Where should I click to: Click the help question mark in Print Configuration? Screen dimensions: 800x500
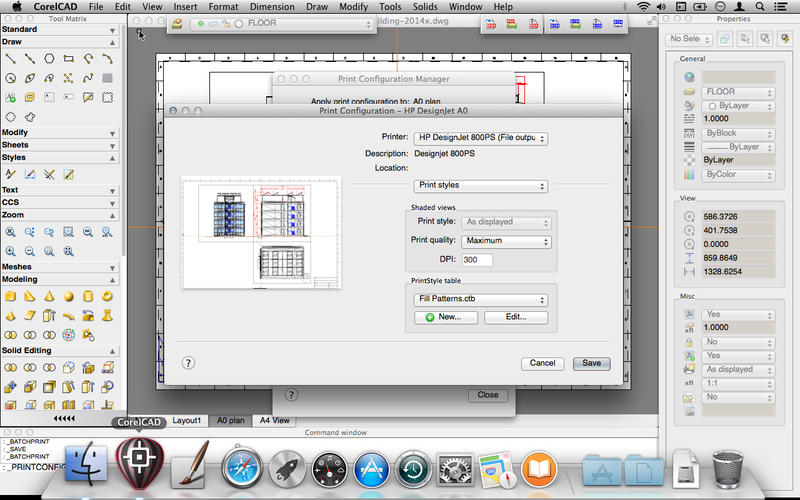[187, 363]
